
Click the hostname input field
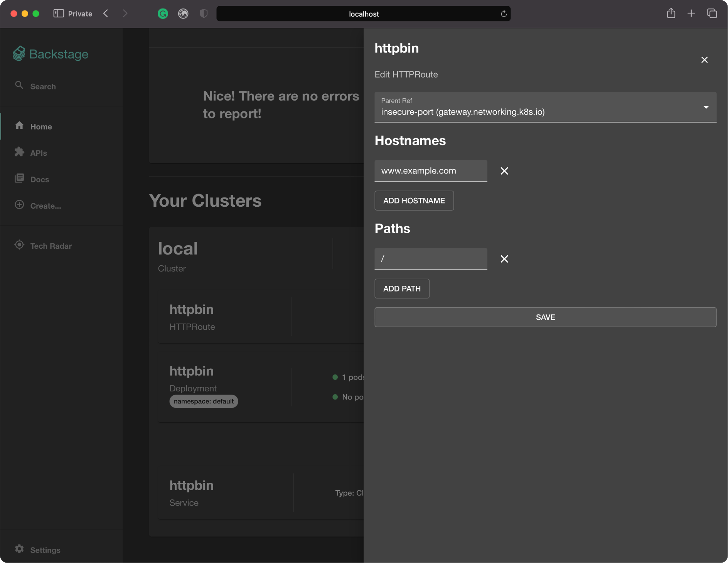pyautogui.click(x=430, y=171)
